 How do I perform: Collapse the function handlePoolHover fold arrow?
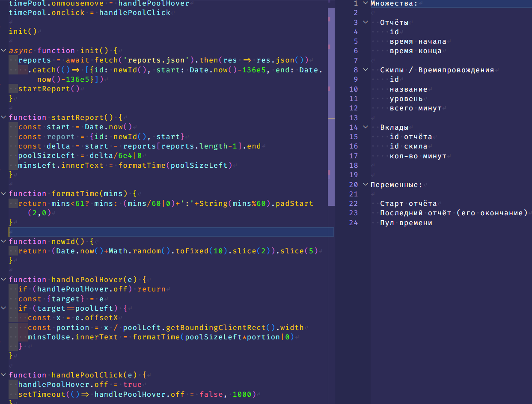[x=3, y=279]
